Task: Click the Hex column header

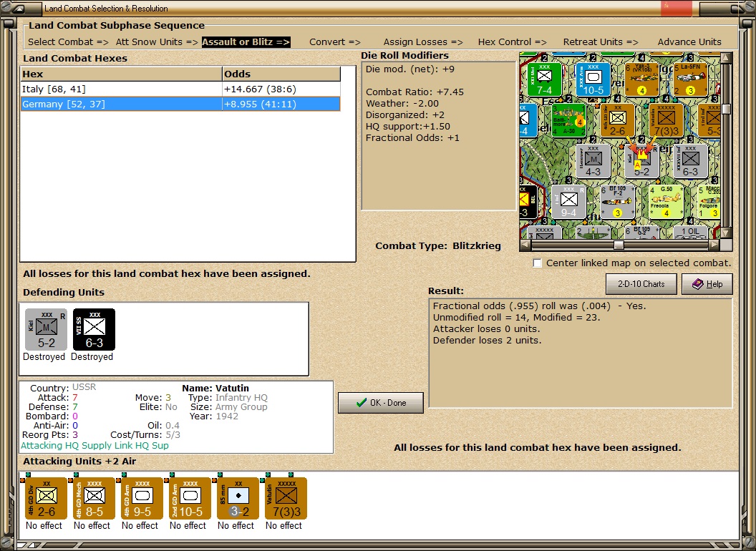Action: coord(121,74)
